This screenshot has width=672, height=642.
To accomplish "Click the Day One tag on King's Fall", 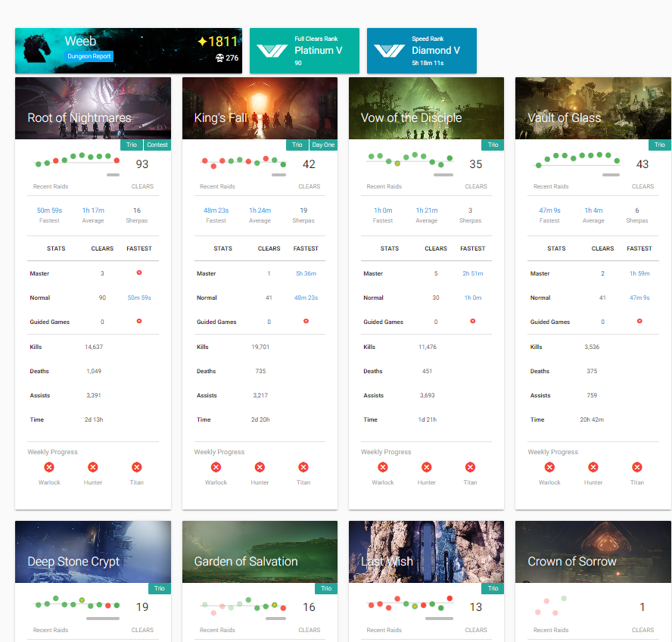I will coord(324,145).
